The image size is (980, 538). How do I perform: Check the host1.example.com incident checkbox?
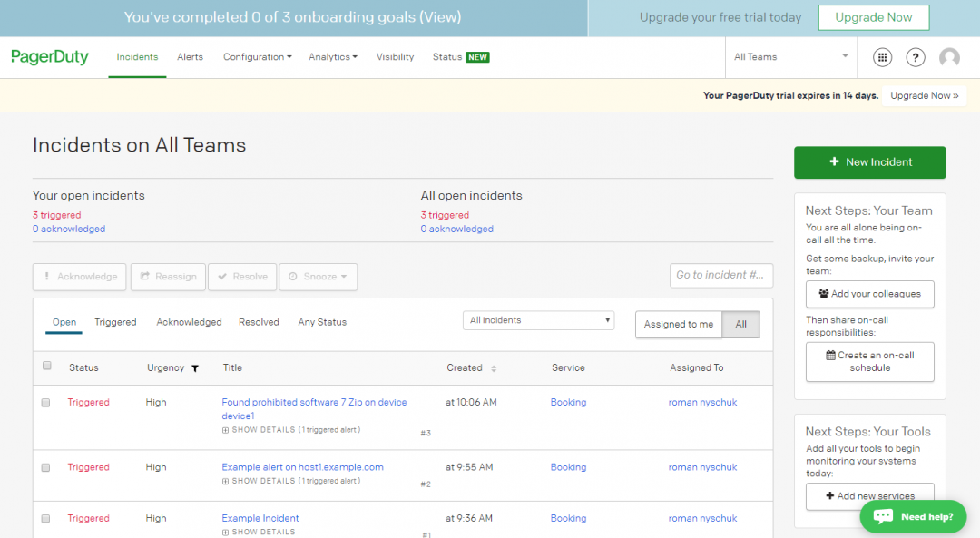46,467
